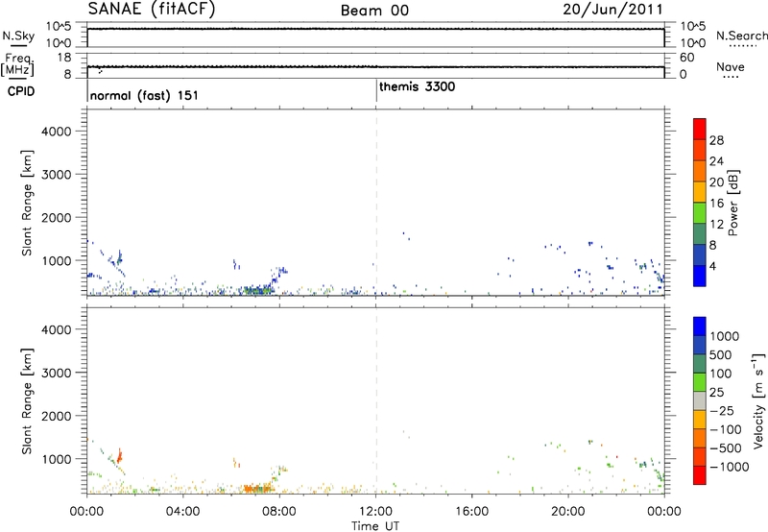Click the red-orange echo near 01:20 velocity panel
Image resolution: width=768 pixels, height=532 pixels.
click(x=119, y=456)
